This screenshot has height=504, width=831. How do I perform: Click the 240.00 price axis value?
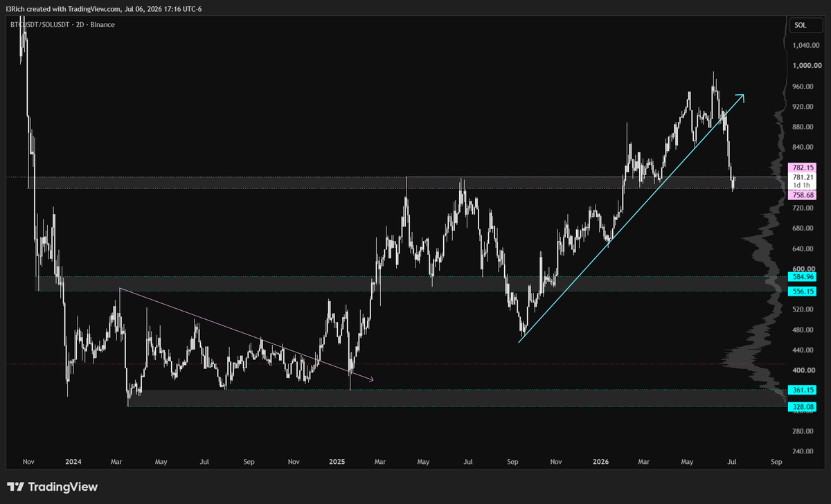pos(803,451)
